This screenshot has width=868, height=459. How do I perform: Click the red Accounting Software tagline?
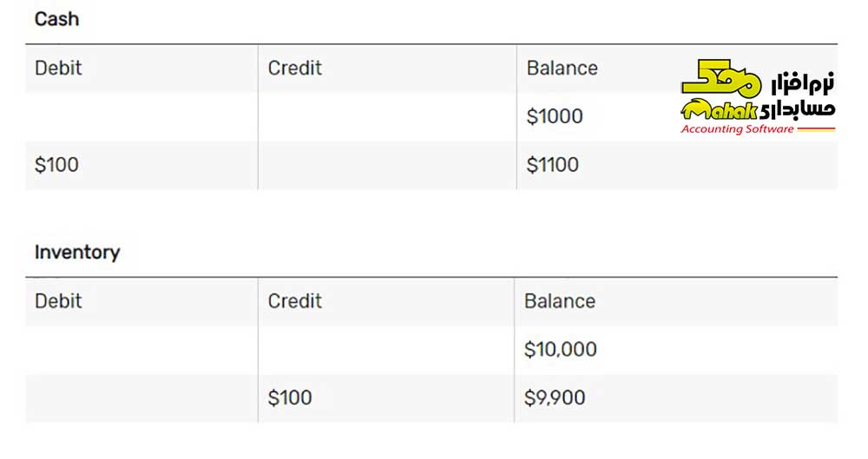click(x=737, y=129)
